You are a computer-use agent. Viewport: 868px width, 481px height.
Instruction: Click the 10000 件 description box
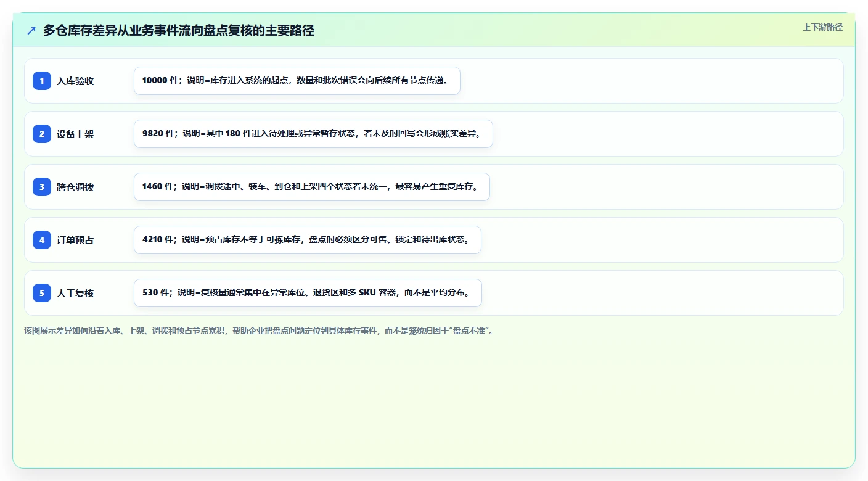click(x=297, y=81)
